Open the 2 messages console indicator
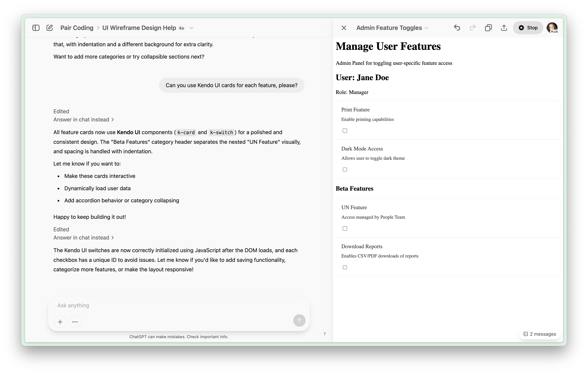Image resolution: width=588 pixels, height=374 pixels. [x=540, y=334]
